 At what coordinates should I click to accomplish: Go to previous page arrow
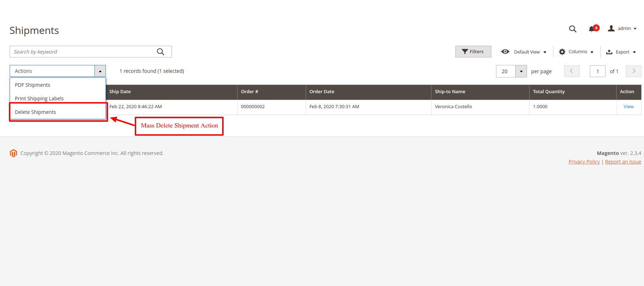click(x=572, y=71)
